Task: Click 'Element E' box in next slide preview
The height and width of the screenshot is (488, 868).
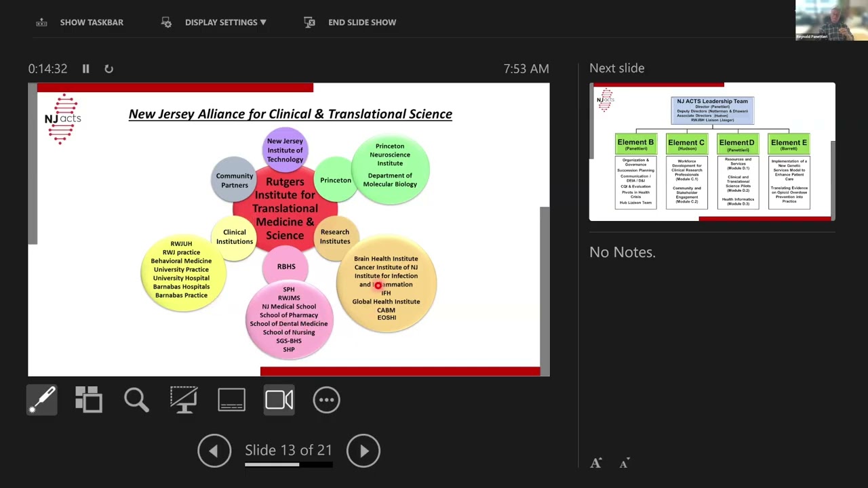Action: click(x=789, y=144)
